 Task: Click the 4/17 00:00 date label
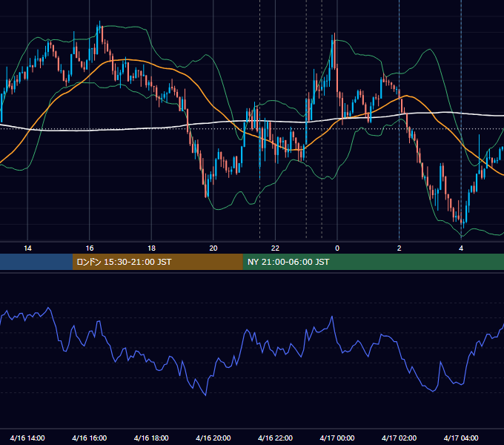(x=337, y=438)
